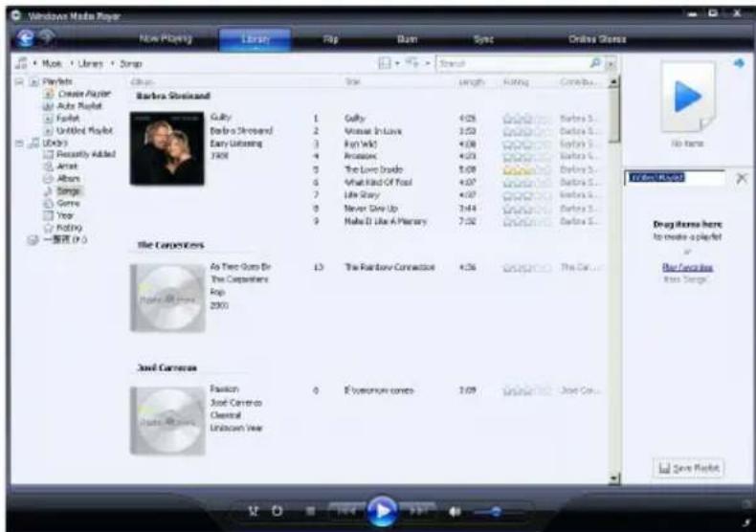Adjust the volume slider
This screenshot has height=532, width=756.
pyautogui.click(x=498, y=512)
